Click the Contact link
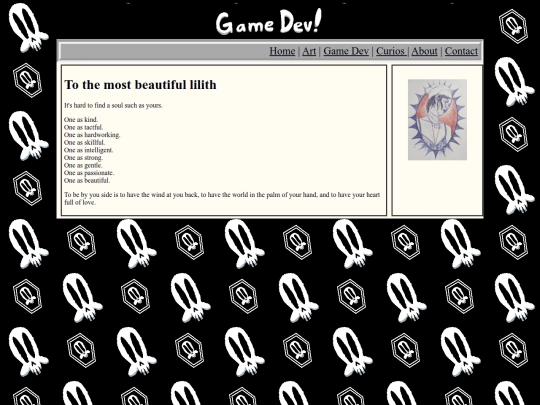Screen dimensions: 540x405 [x=461, y=51]
